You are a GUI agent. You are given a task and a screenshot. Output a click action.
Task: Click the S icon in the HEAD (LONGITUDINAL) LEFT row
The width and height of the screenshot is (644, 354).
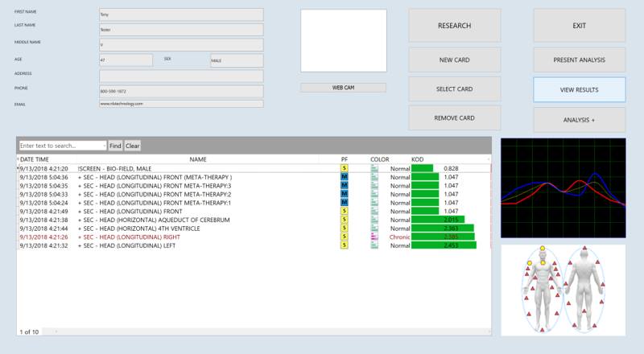coord(345,245)
